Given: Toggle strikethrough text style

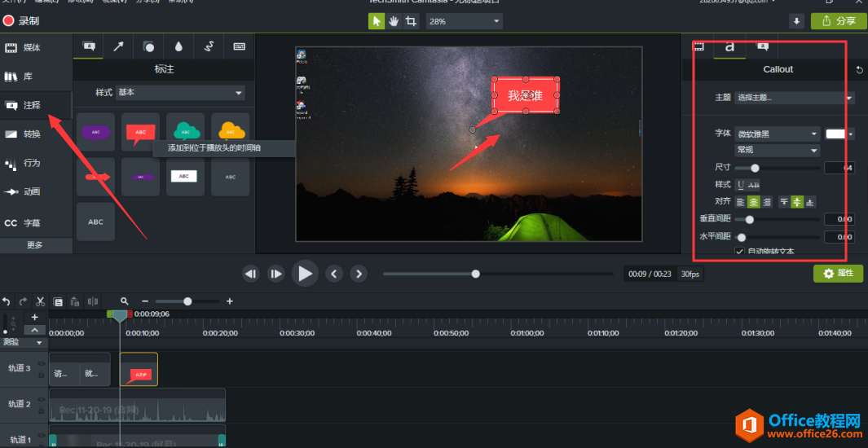Looking at the screenshot, I should (753, 185).
